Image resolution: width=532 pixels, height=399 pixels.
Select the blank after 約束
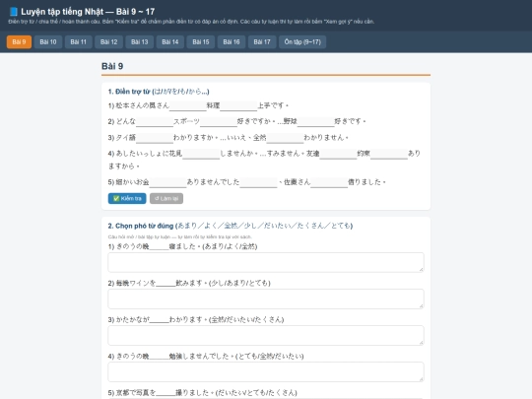(389, 154)
